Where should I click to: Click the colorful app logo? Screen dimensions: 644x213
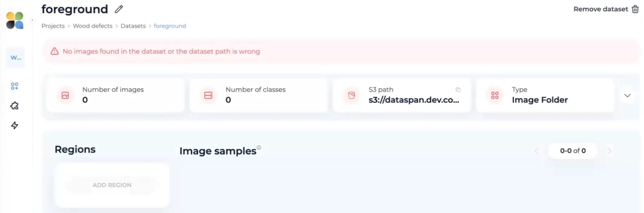[15, 20]
